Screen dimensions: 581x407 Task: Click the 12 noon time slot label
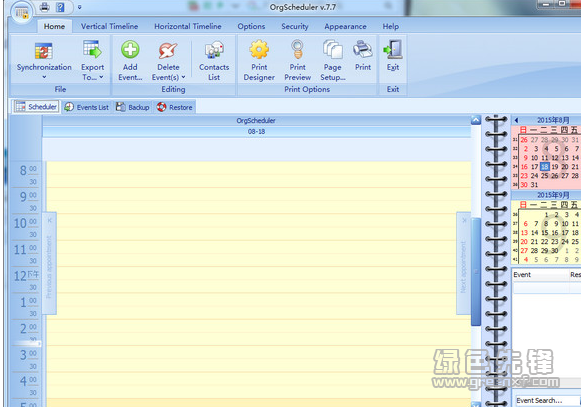point(26,275)
